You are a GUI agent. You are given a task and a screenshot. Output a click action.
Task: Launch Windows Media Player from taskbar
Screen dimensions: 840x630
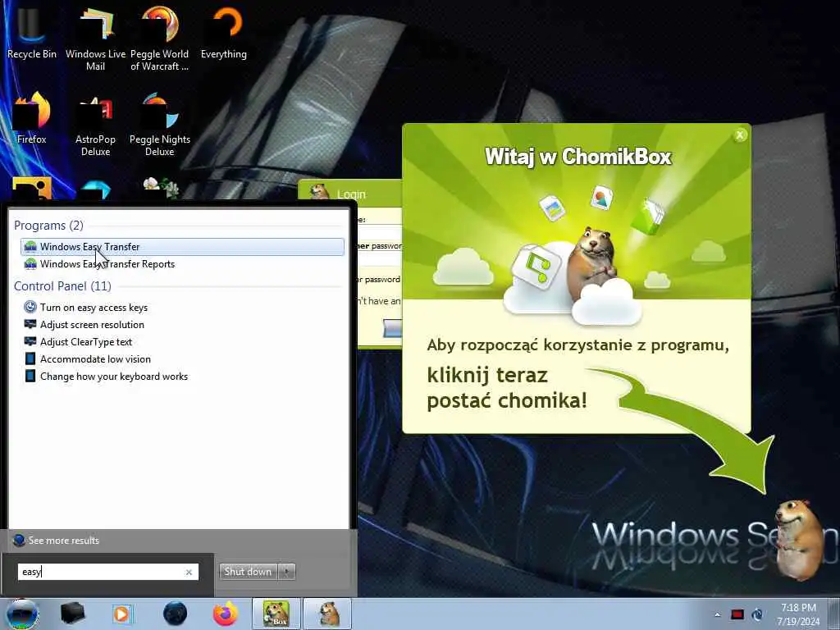pyautogui.click(x=122, y=614)
